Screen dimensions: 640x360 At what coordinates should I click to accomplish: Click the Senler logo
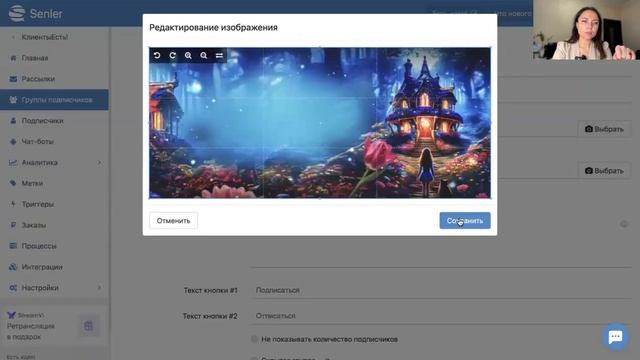(x=36, y=13)
